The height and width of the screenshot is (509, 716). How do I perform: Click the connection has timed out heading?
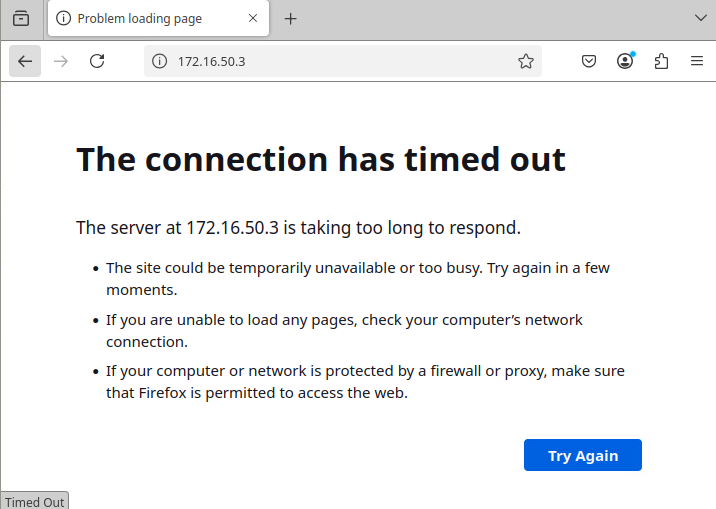[321, 159]
